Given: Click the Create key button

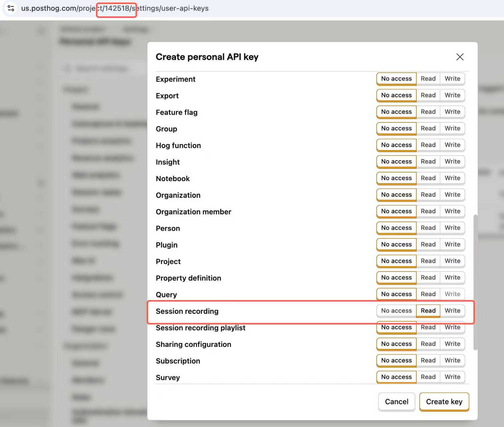Looking at the screenshot, I should pos(444,402).
